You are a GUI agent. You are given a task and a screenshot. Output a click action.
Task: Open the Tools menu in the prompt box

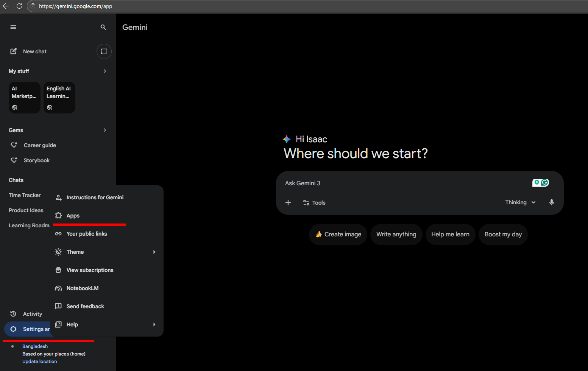click(314, 203)
